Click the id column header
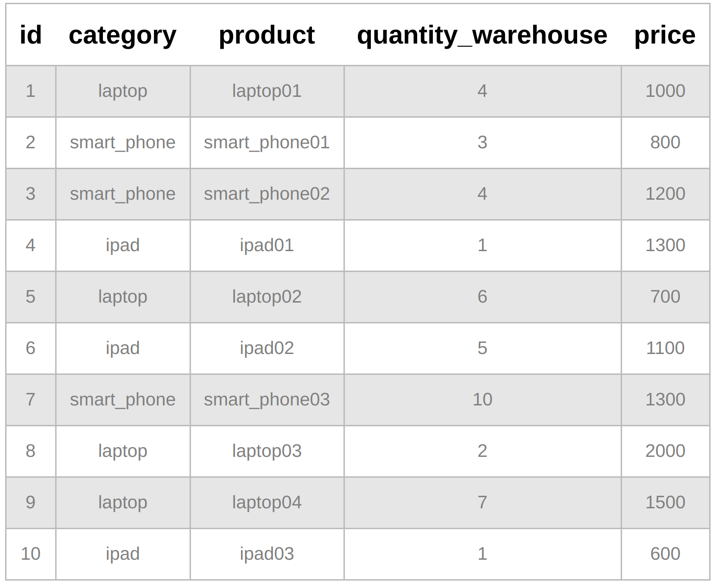 tap(31, 35)
